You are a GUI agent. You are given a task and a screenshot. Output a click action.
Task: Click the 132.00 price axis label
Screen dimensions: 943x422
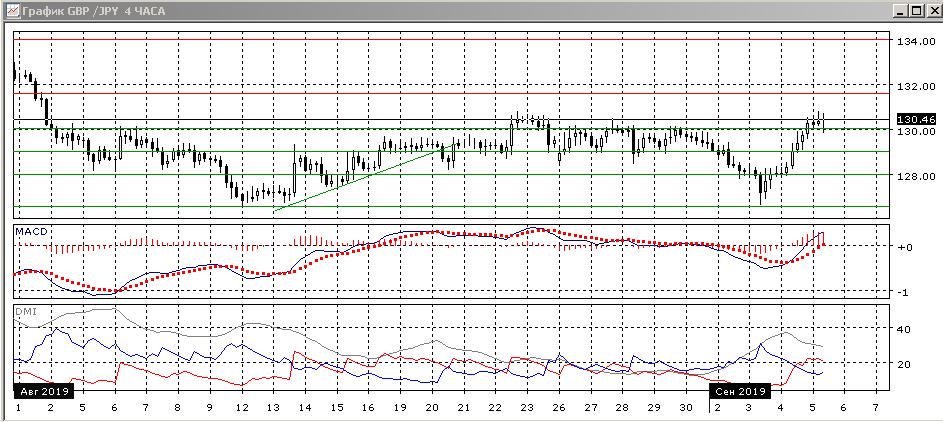tap(916, 86)
